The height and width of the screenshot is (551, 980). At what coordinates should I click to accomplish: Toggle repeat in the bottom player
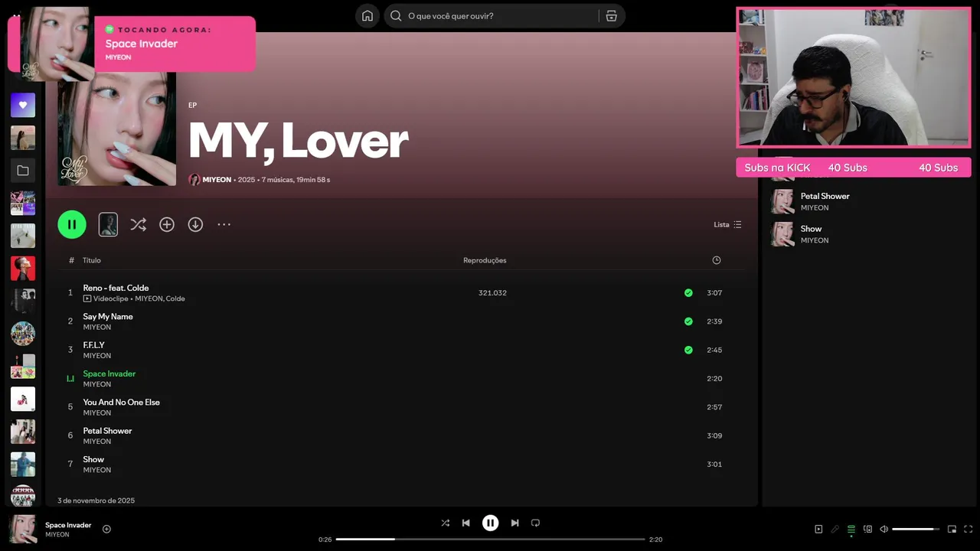tap(535, 523)
